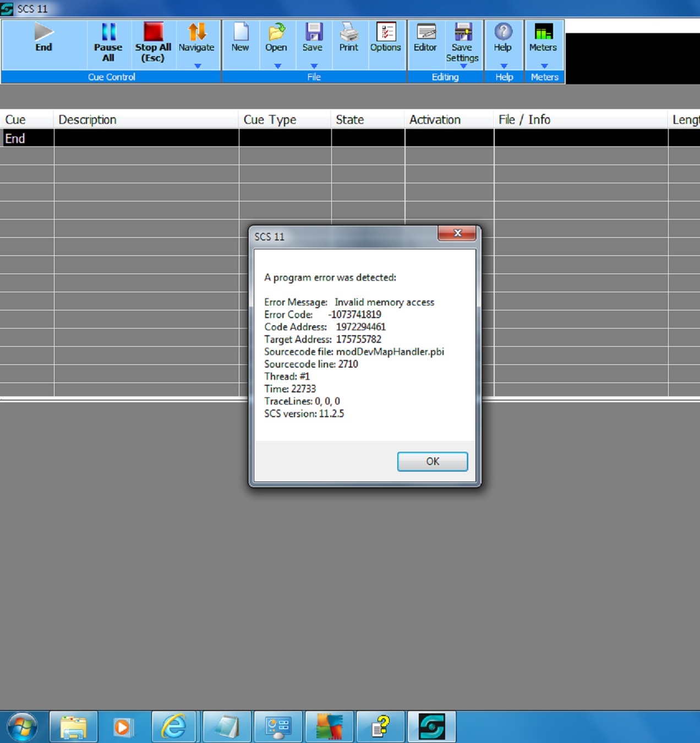700x743 pixels.
Task: Expand the dropdown arrow under Help
Action: click(504, 66)
